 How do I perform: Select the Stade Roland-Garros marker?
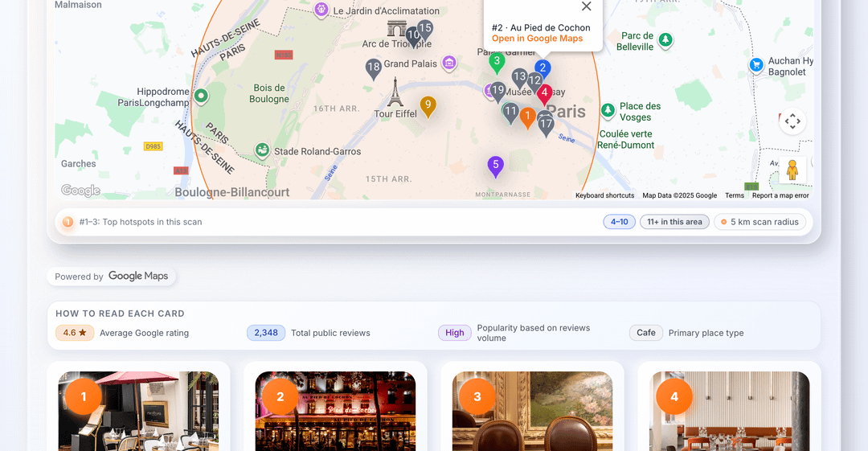point(262,150)
